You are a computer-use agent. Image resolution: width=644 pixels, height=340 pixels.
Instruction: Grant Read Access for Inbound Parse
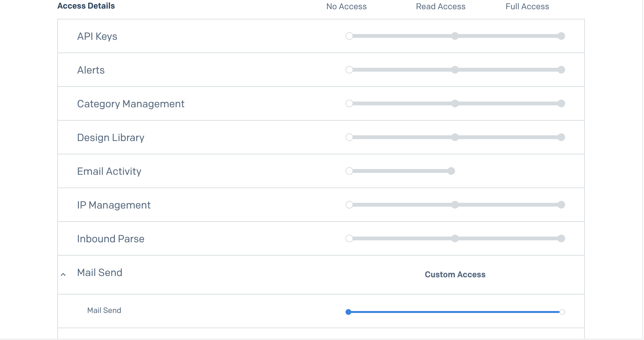click(455, 238)
